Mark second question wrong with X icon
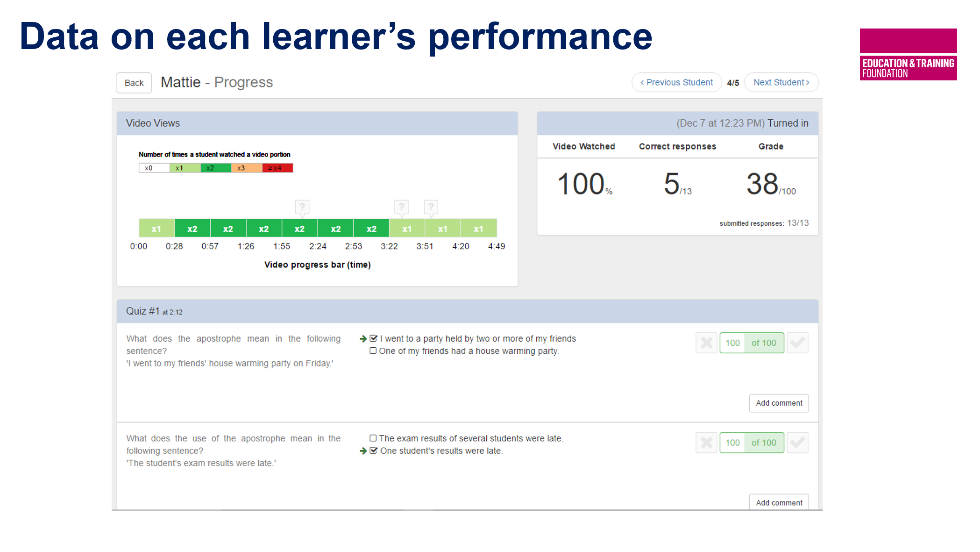Screen dimensions: 980x552 pos(706,443)
